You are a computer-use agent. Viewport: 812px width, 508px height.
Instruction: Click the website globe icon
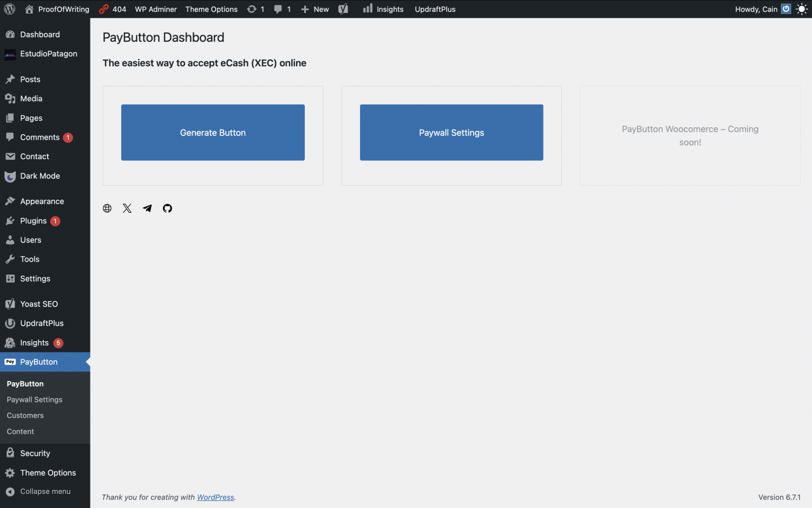point(107,209)
